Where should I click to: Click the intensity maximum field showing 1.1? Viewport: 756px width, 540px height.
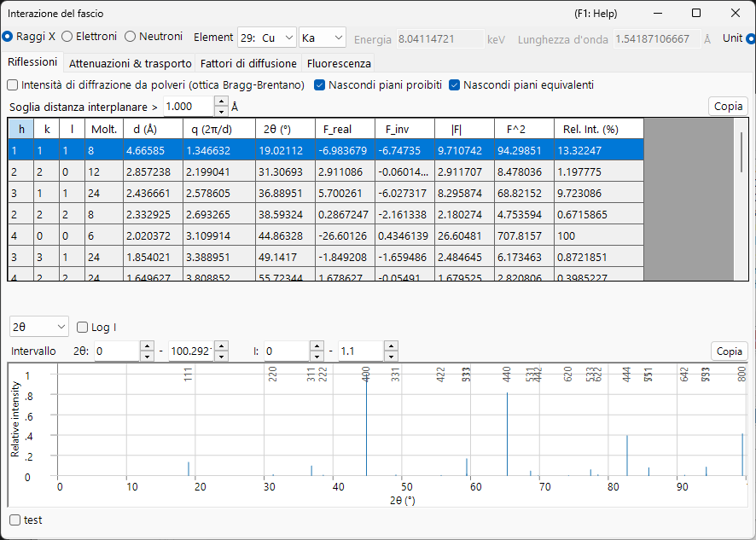pyautogui.click(x=361, y=351)
